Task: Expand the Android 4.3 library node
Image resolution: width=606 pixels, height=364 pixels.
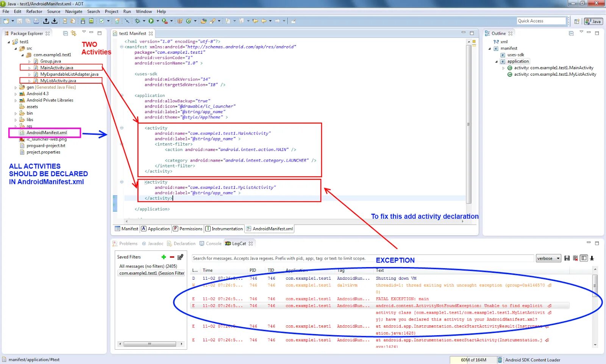Action: [x=16, y=94]
